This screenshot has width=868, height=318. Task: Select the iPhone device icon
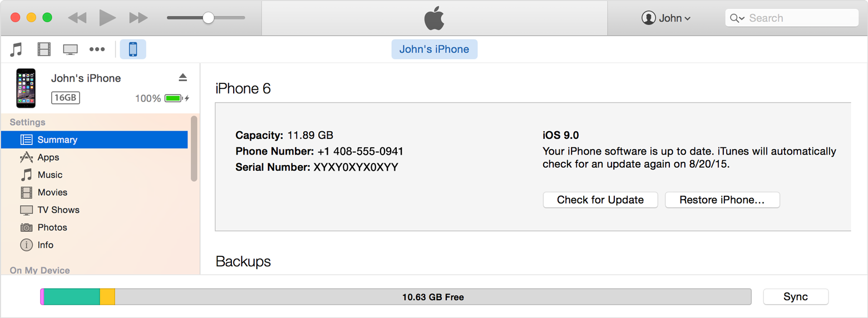(133, 49)
